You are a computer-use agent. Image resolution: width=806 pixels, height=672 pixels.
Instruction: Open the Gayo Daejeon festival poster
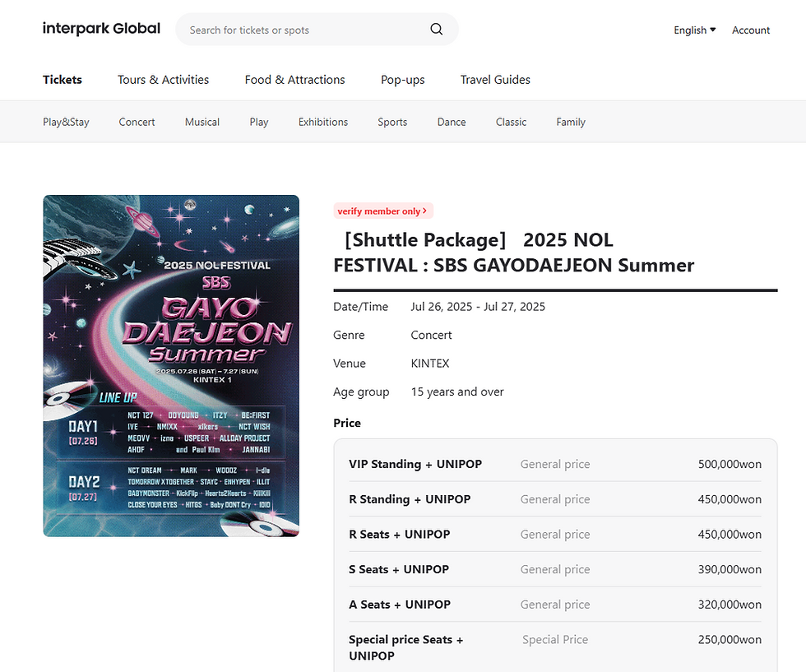click(x=171, y=366)
